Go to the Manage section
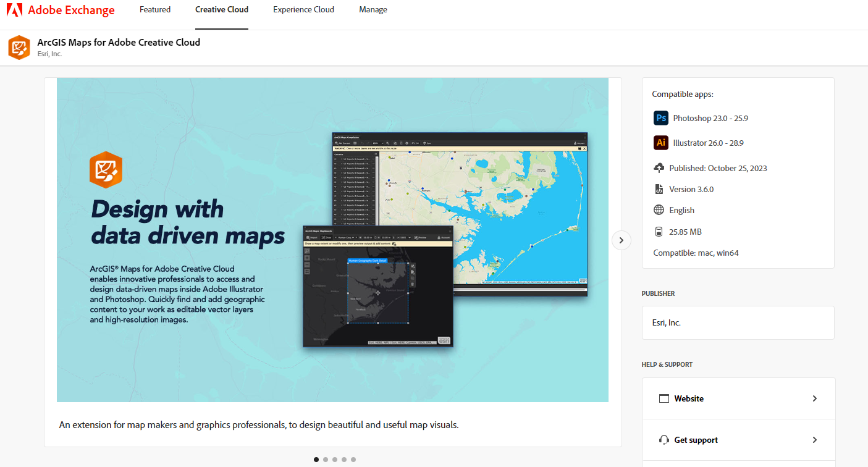Screen dimensions: 868x467 click(373, 10)
